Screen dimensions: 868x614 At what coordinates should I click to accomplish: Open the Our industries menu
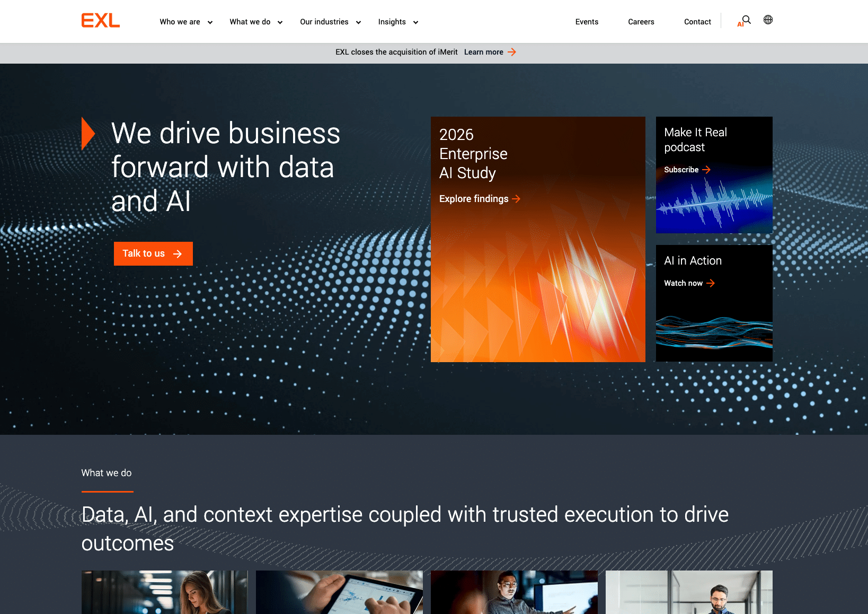(x=324, y=22)
